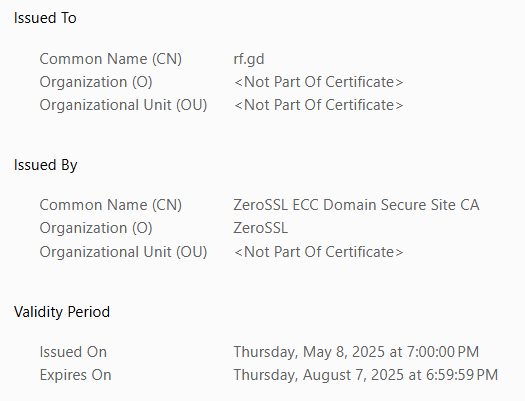Click the Issued On label
The width and height of the screenshot is (525, 401).
pyautogui.click(x=73, y=352)
